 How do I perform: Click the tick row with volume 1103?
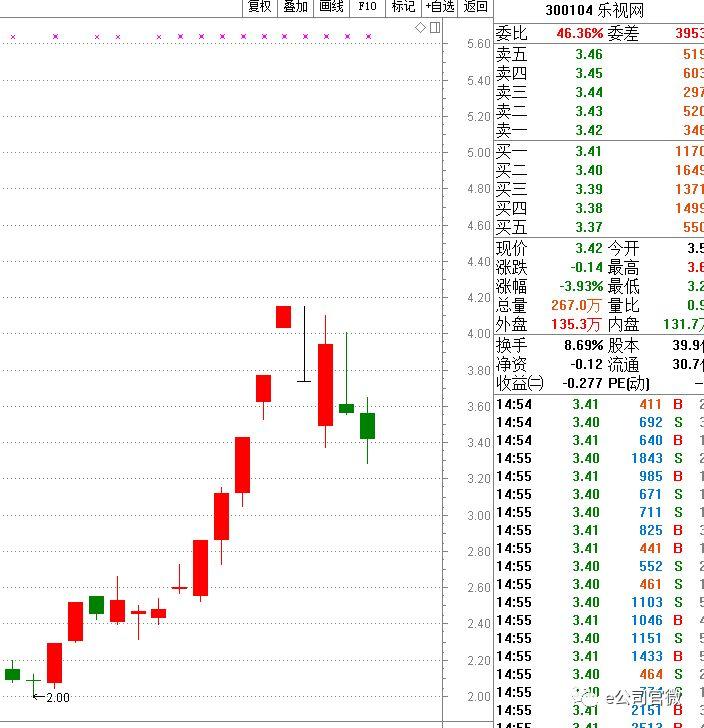coord(599,603)
